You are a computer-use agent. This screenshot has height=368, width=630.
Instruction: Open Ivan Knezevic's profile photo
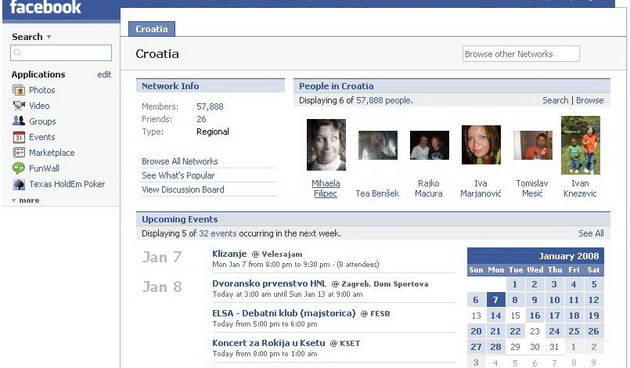[x=580, y=145]
